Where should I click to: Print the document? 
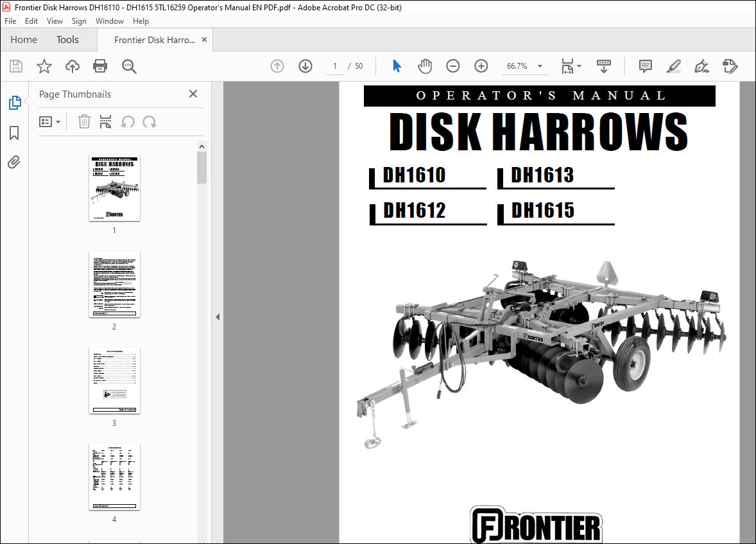coord(100,66)
